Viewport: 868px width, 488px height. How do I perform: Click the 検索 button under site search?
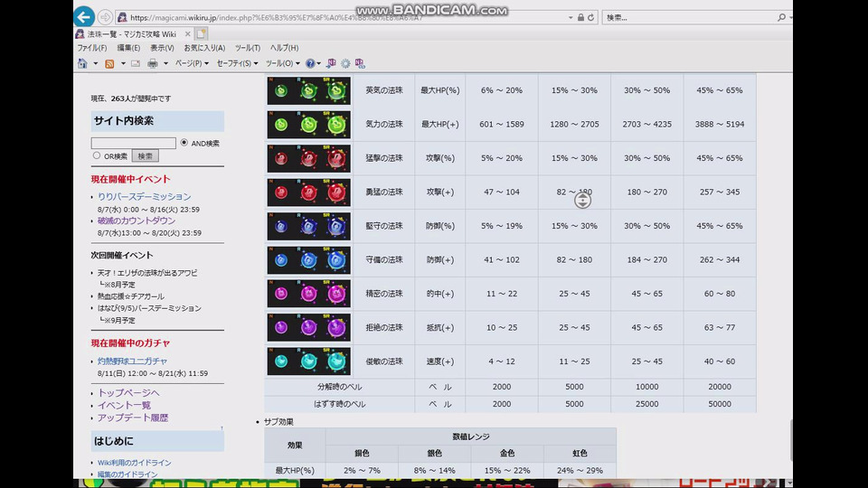(145, 156)
